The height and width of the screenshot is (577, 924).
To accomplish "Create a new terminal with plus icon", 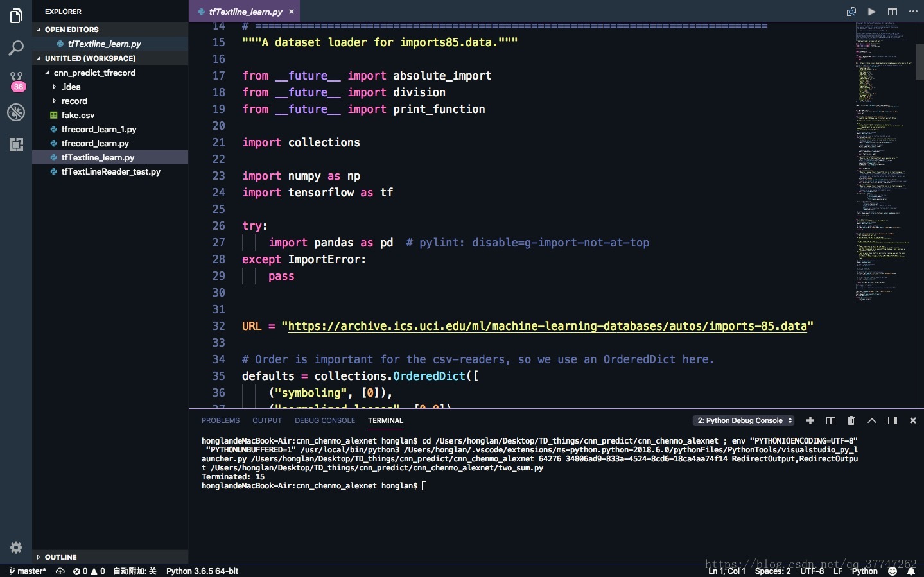I will tap(810, 420).
